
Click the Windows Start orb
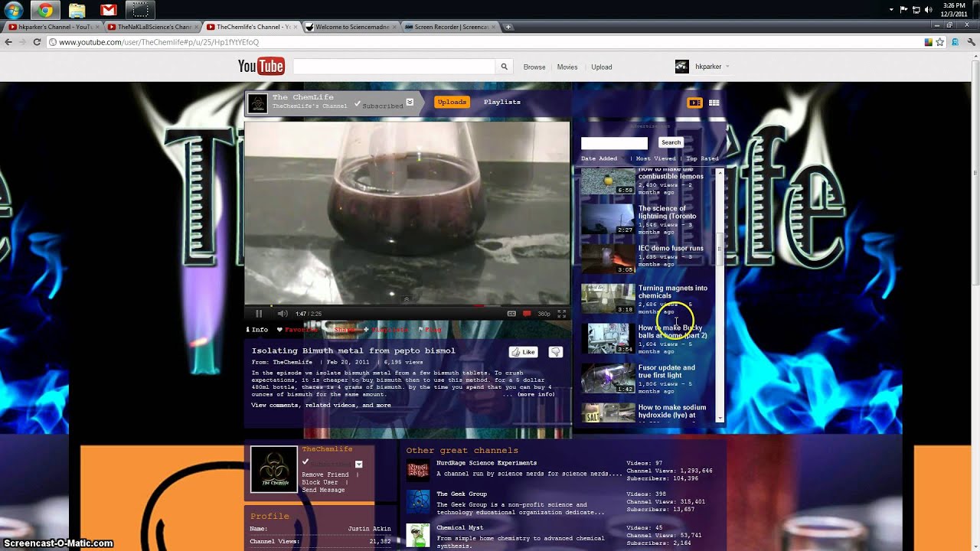click(15, 10)
